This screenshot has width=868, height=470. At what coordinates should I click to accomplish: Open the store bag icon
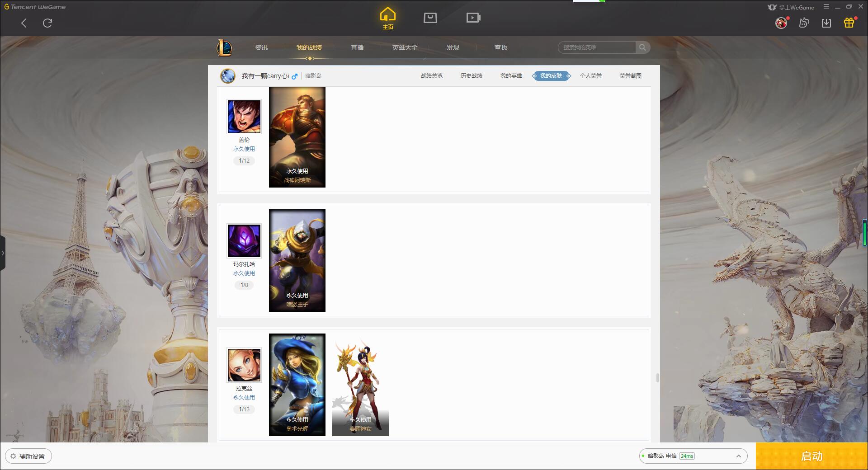[x=430, y=18]
